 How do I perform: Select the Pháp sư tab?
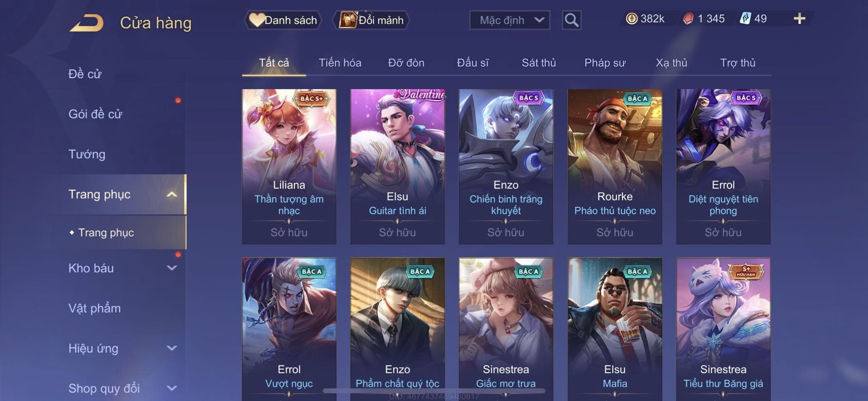coord(605,63)
